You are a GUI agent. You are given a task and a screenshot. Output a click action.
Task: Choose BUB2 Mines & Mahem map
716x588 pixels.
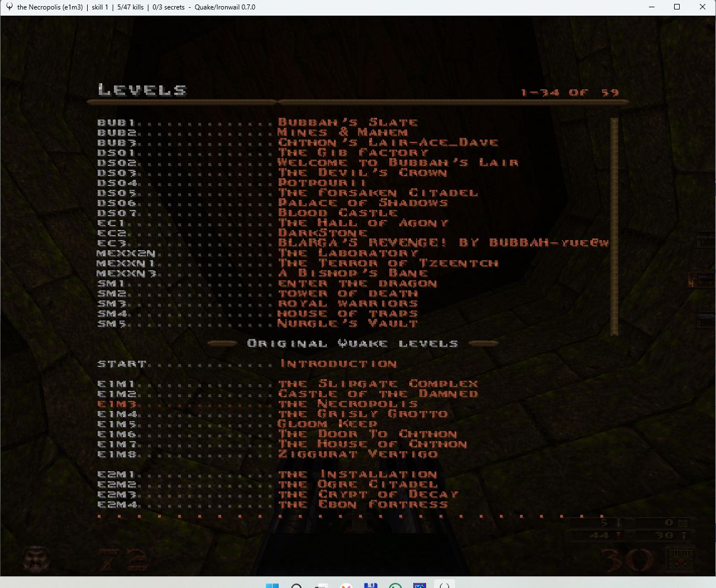pos(252,132)
